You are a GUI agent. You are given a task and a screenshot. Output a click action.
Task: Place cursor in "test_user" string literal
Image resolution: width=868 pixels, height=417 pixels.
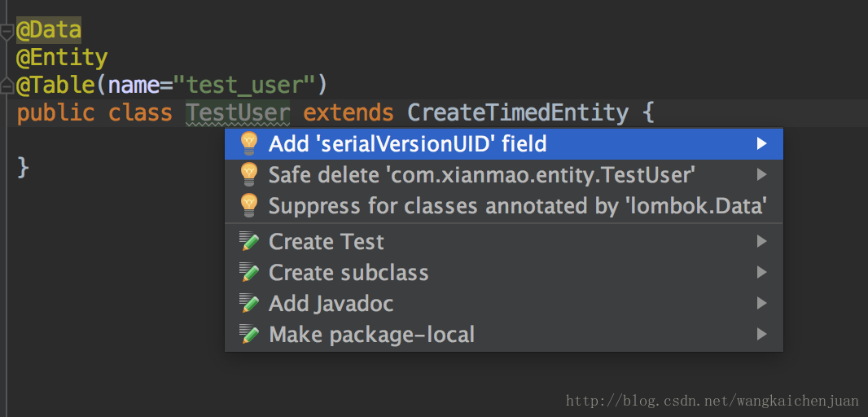point(244,86)
